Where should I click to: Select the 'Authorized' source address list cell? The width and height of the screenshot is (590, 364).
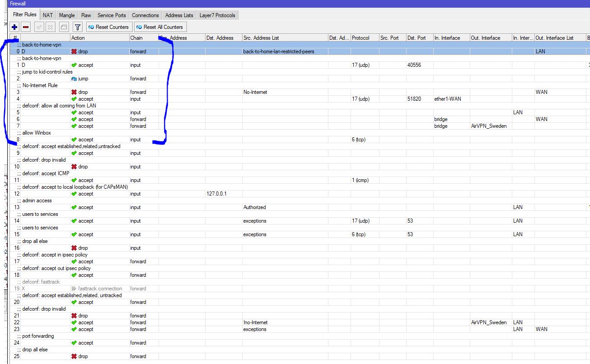[x=255, y=207]
